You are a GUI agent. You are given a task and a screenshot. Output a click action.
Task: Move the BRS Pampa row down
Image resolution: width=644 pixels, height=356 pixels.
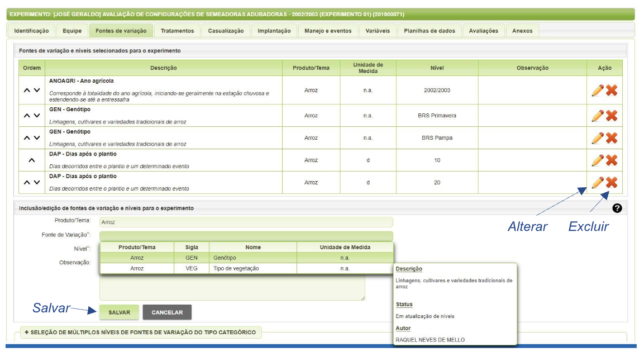point(37,137)
